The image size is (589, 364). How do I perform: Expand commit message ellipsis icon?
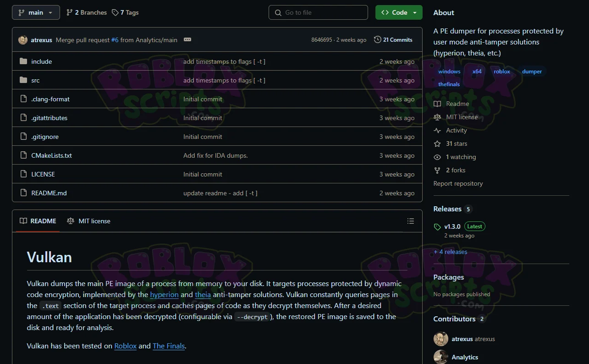[x=187, y=40]
